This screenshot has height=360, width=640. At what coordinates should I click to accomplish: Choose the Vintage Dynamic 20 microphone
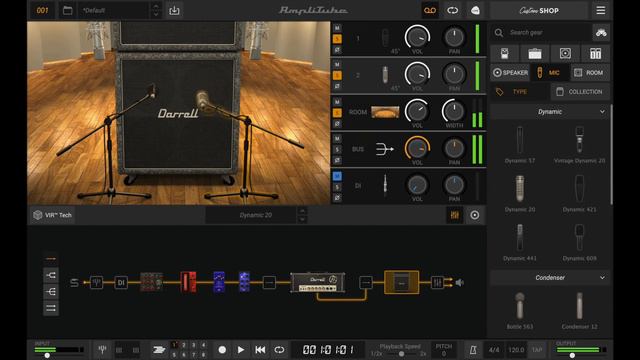[579, 145]
